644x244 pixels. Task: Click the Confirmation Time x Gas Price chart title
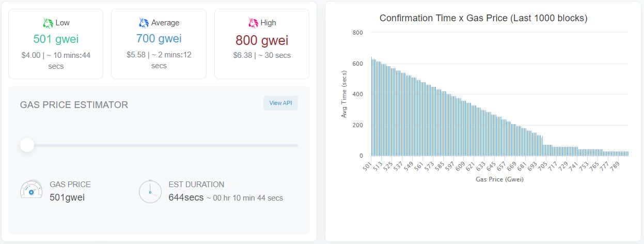pos(483,18)
